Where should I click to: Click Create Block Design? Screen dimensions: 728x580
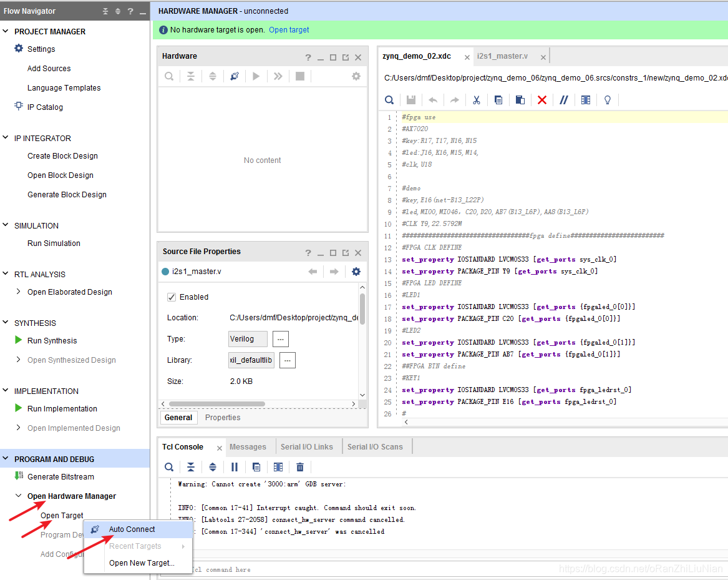click(x=62, y=155)
